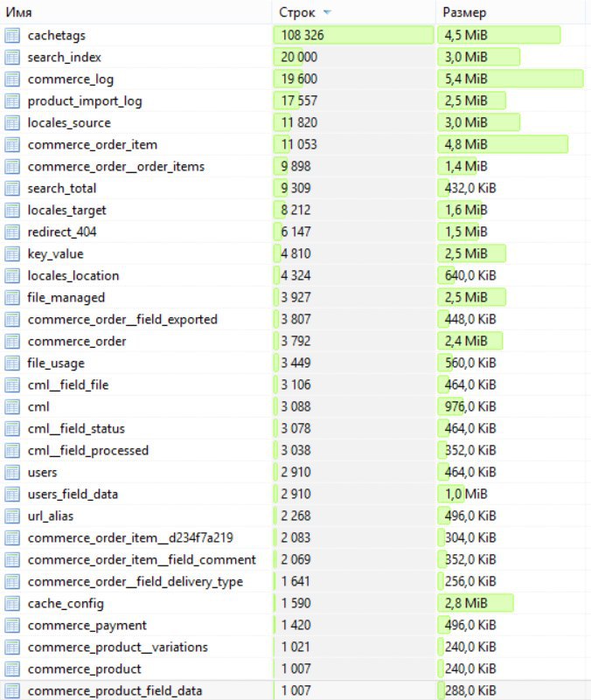The width and height of the screenshot is (591, 700).
Task: Select the users table icon
Action: pos(12,472)
